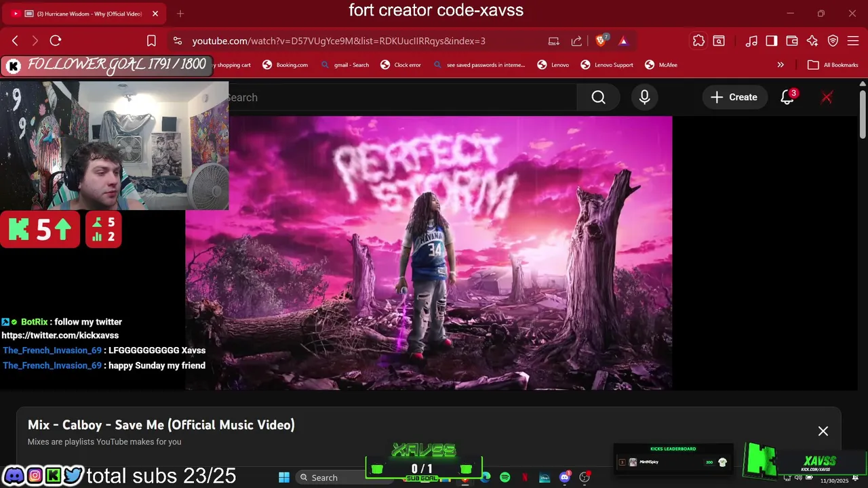Open YouTube notifications bell
The height and width of the screenshot is (488, 868).
(787, 98)
